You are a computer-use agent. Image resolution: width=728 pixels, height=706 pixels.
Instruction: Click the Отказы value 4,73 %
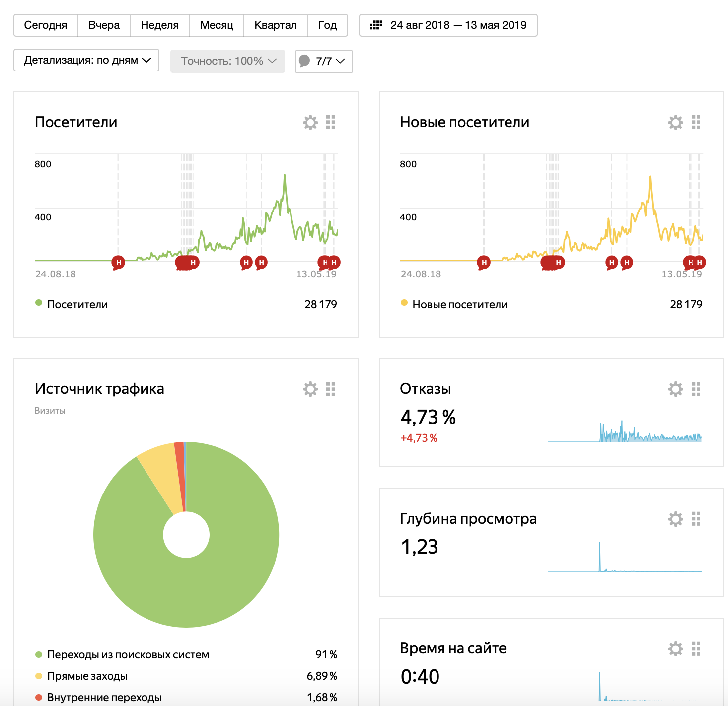(428, 418)
